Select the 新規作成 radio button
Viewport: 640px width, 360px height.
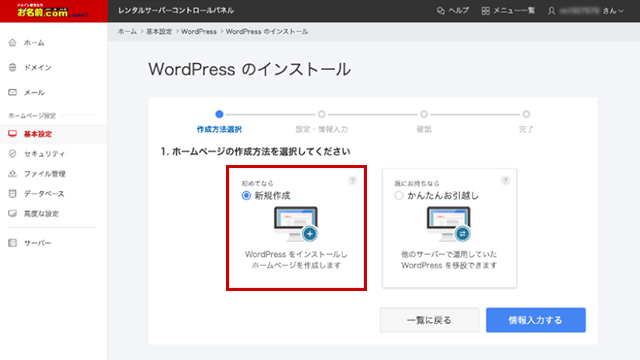click(x=246, y=196)
